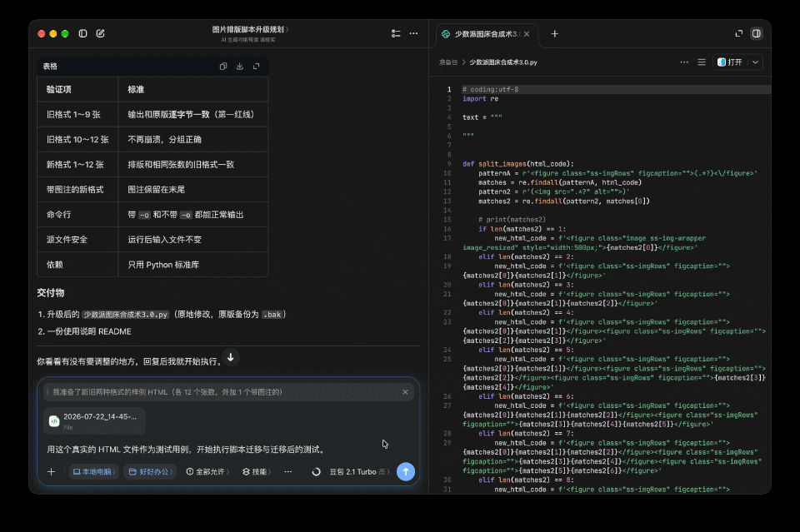Select model 豆包 2.1 Turbo dropdown
This screenshot has height=532, width=800.
tap(360, 472)
